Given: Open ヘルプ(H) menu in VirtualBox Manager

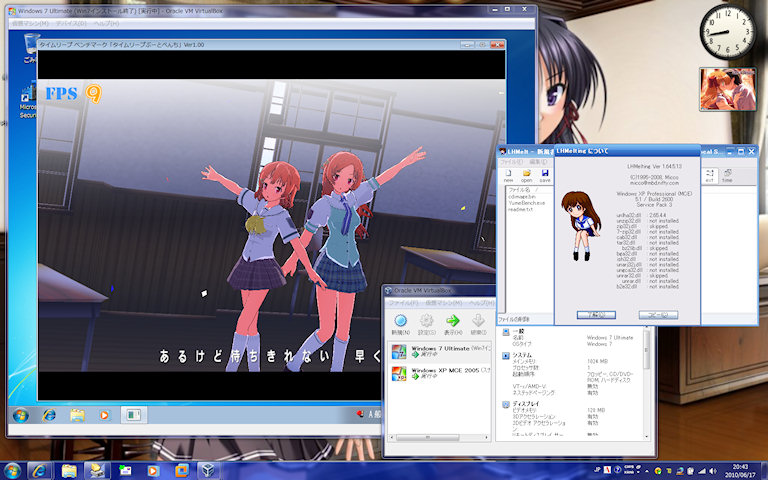Looking at the screenshot, I should coord(481,303).
